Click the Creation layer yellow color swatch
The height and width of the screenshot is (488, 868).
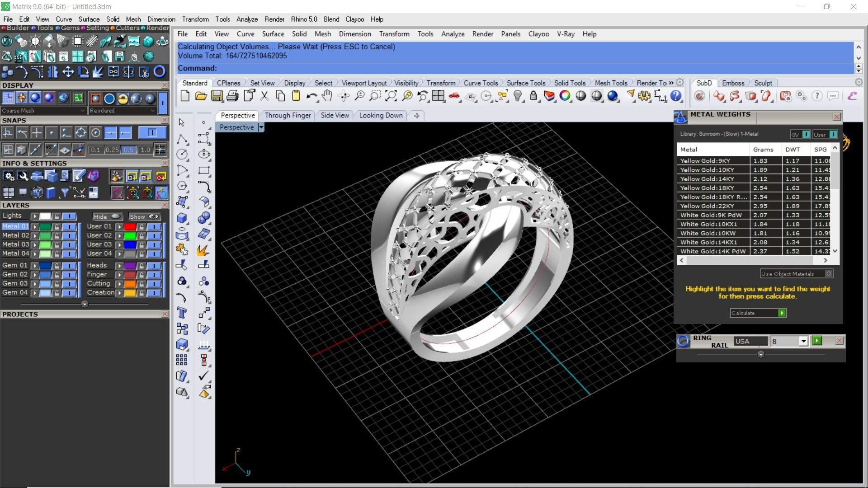tap(130, 293)
